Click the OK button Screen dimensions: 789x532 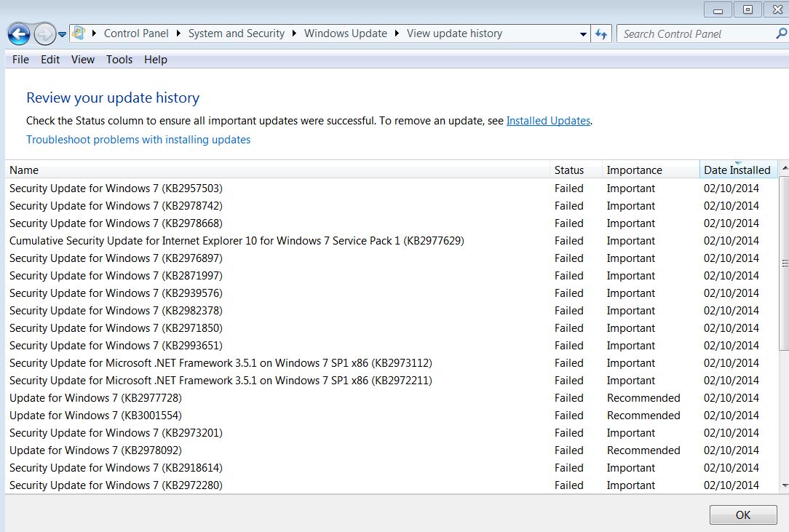click(742, 515)
